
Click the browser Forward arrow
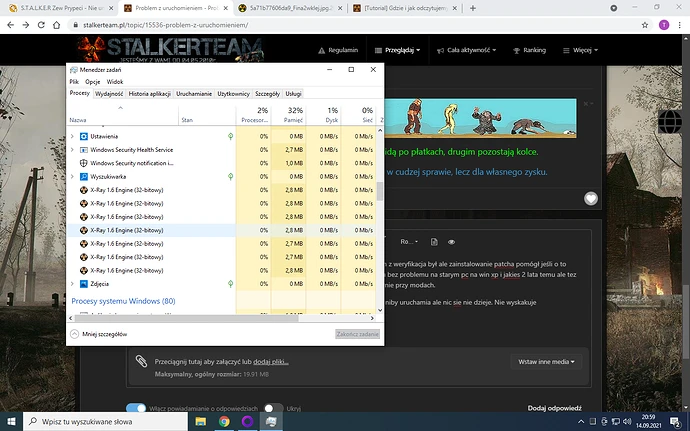pos(26,25)
